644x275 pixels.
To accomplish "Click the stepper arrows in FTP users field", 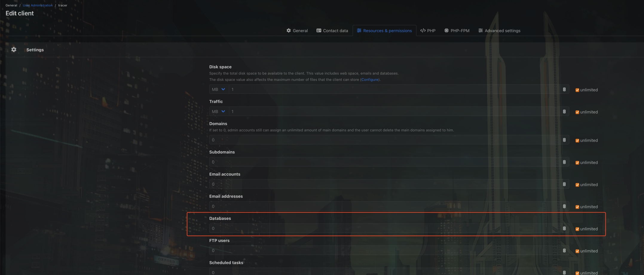I will (x=564, y=250).
